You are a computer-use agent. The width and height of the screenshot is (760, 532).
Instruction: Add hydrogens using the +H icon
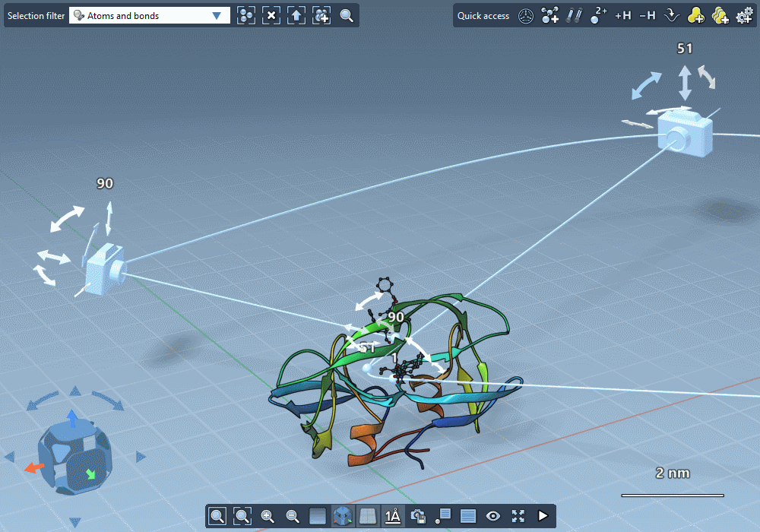tap(622, 15)
